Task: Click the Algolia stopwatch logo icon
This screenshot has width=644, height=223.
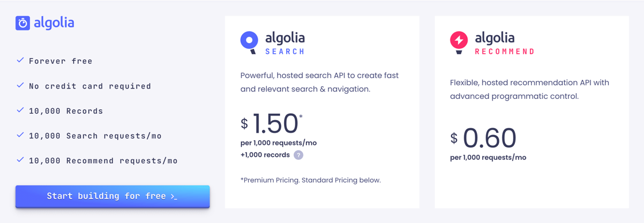Action: tap(23, 23)
